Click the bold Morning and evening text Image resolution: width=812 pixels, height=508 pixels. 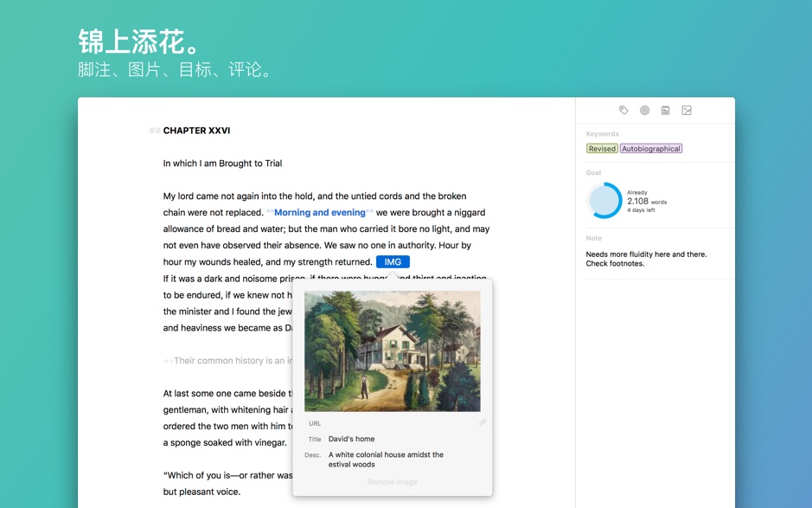(x=319, y=213)
